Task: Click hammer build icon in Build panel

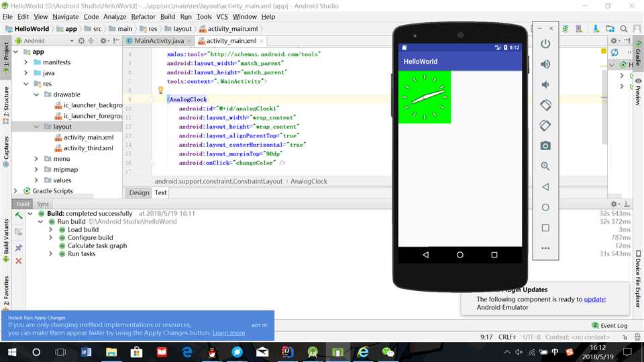Action: point(19,215)
